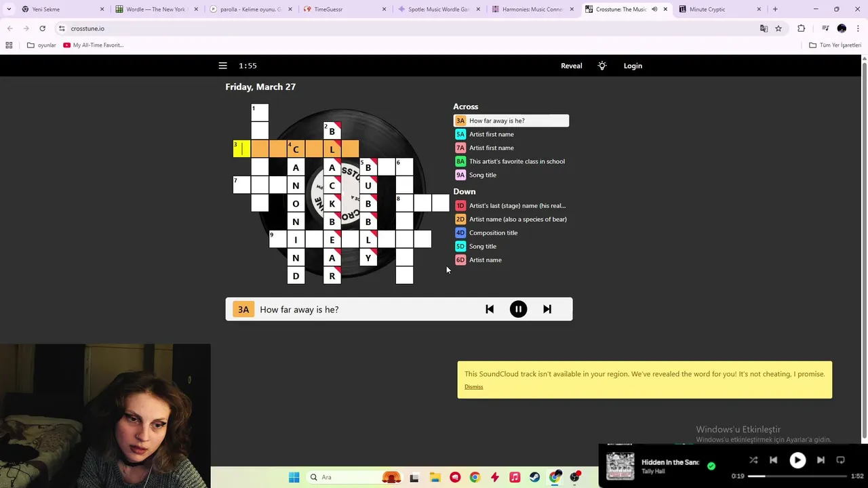The width and height of the screenshot is (868, 488).
Task: Bookmark this page with the star icon
Action: (778, 28)
